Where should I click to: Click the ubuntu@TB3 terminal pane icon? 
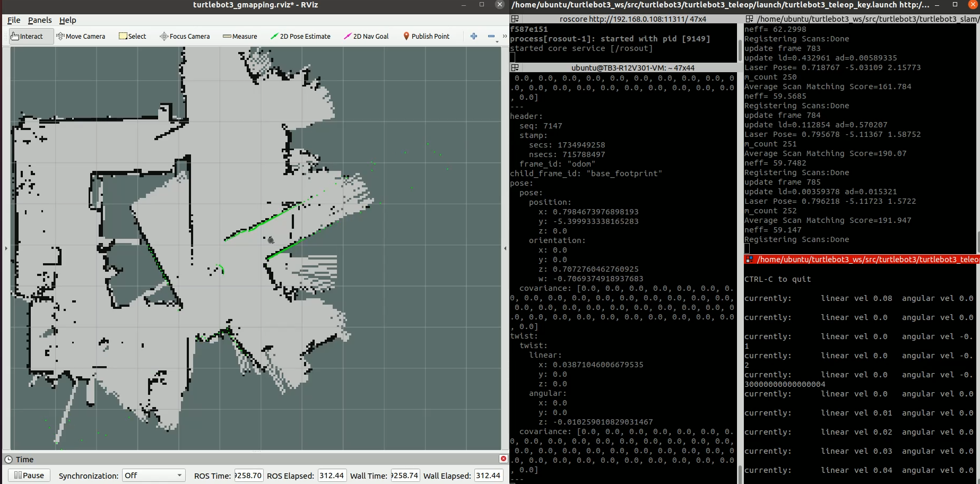(x=515, y=67)
